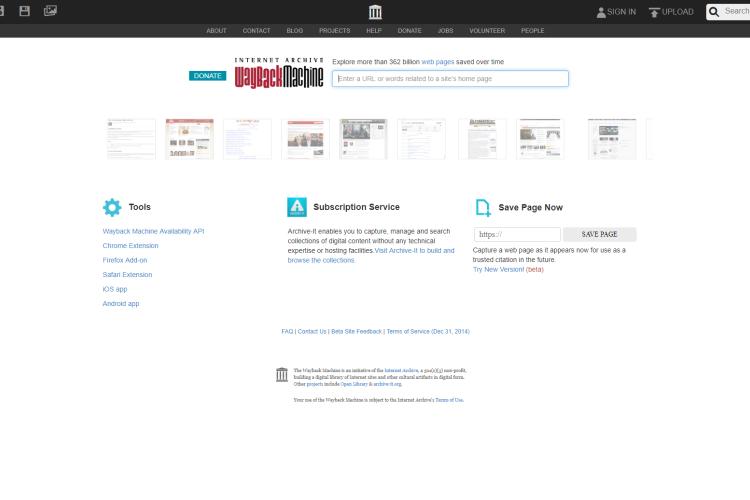Open the Safari Extension link
750x500 pixels.
tap(127, 275)
